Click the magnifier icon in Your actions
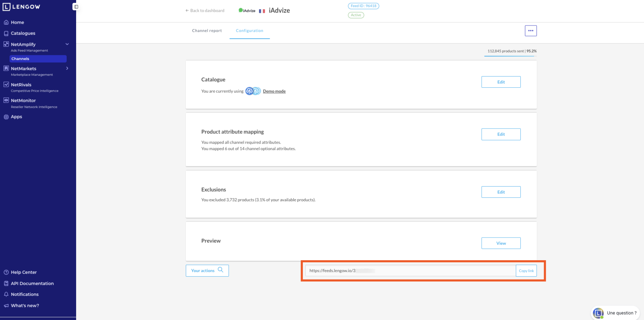This screenshot has height=320, width=644. pos(220,270)
